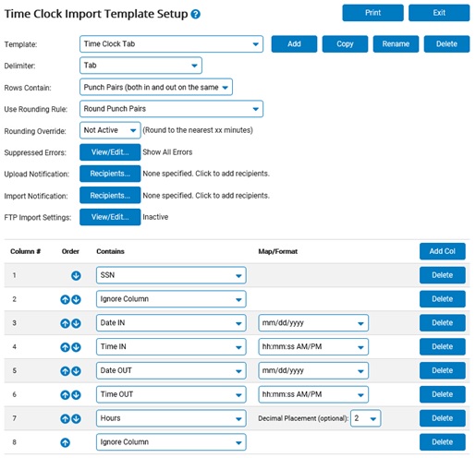Open Upload Notification Recipients button
The image size is (476, 458).
coord(110,174)
